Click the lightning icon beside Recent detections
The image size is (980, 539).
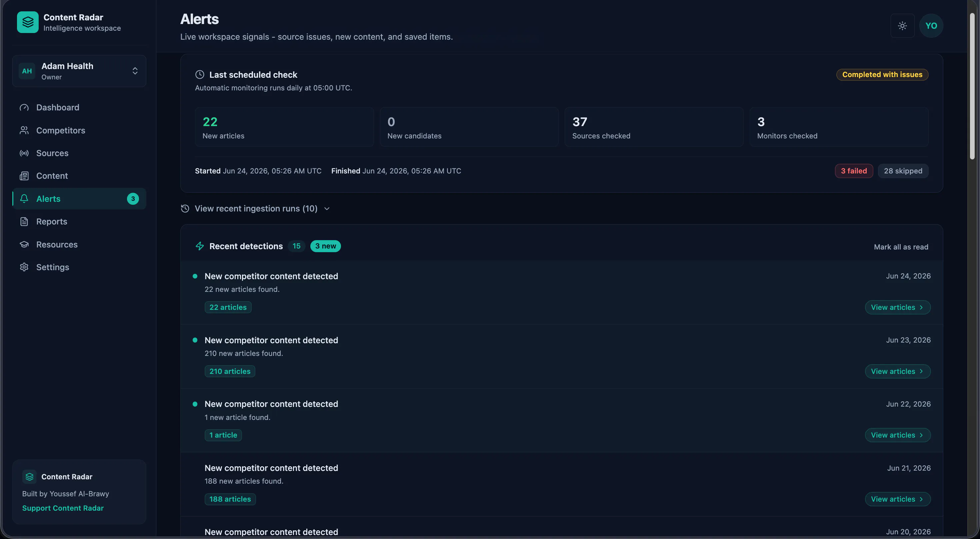200,246
